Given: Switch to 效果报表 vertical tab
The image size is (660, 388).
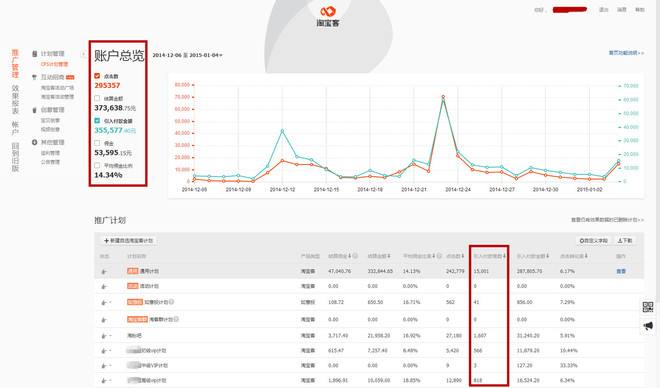Looking at the screenshot, I should coord(15,99).
